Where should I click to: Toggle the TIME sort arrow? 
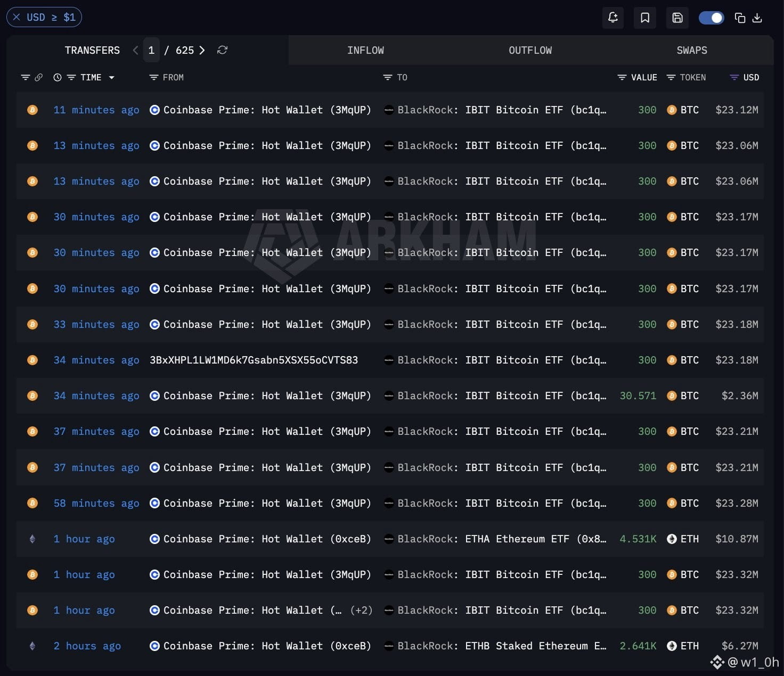point(111,78)
